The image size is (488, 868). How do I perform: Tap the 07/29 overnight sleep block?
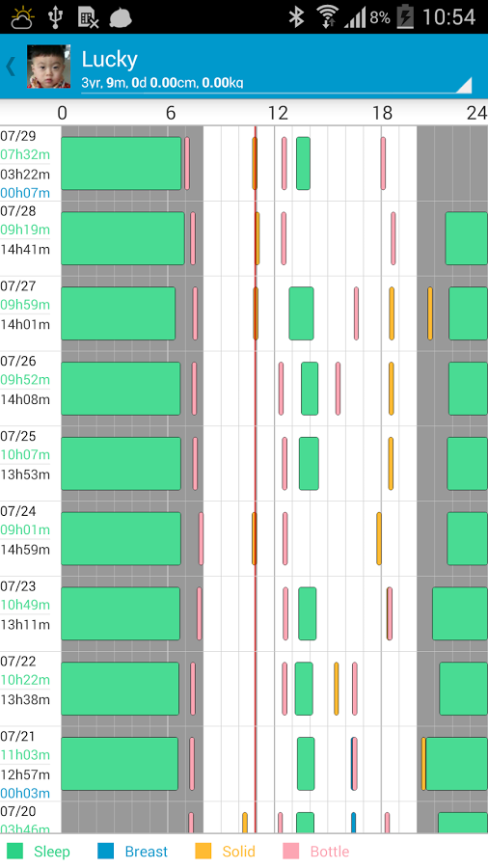[x=122, y=163]
